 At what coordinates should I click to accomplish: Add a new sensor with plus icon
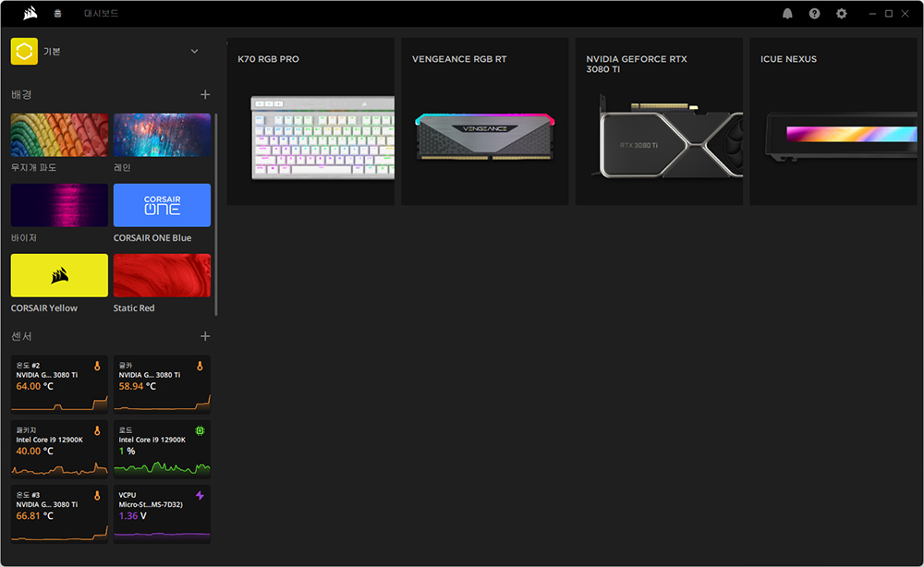coord(205,336)
